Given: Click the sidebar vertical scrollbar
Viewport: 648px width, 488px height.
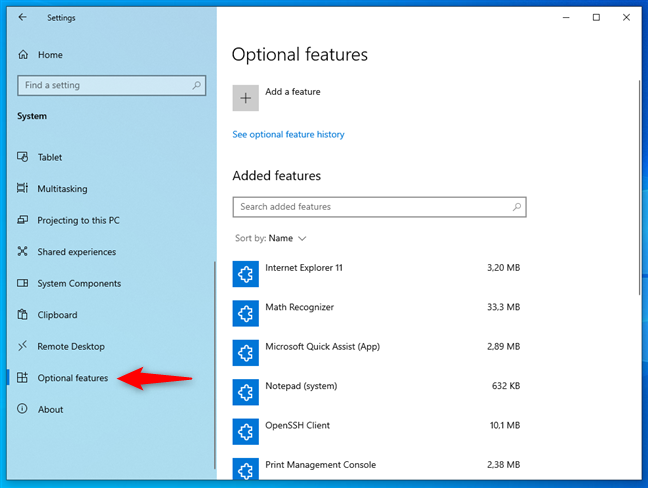Looking at the screenshot, I should pyautogui.click(x=214, y=365).
